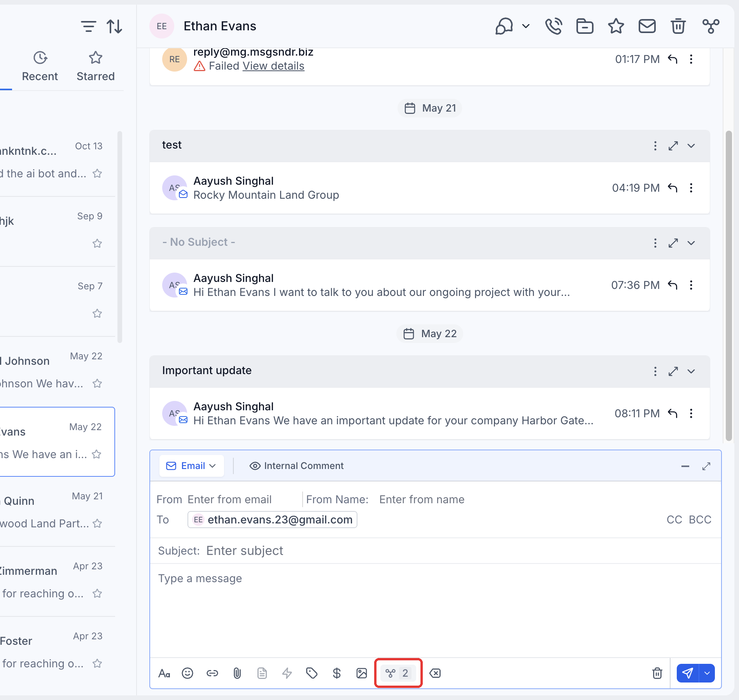Archive conversation using the folder icon
This screenshot has height=700, width=739.
coord(585,26)
